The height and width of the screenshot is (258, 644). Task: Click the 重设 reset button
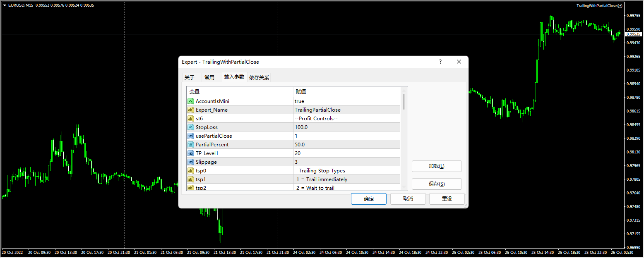pyautogui.click(x=447, y=199)
